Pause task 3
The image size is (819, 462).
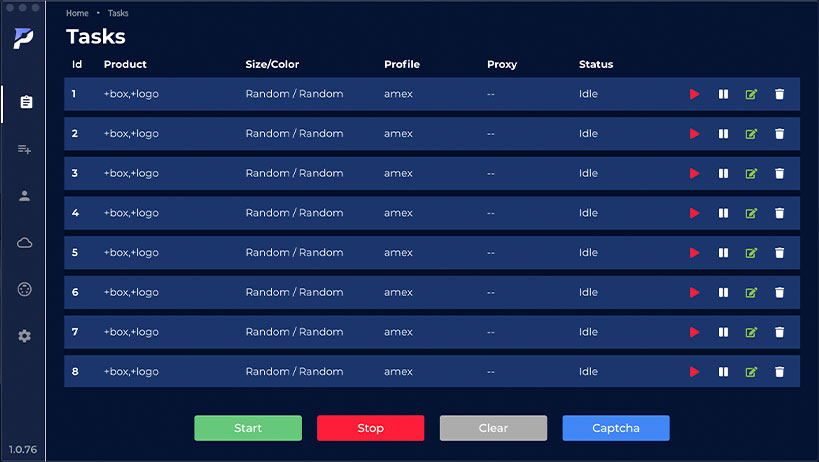[723, 173]
